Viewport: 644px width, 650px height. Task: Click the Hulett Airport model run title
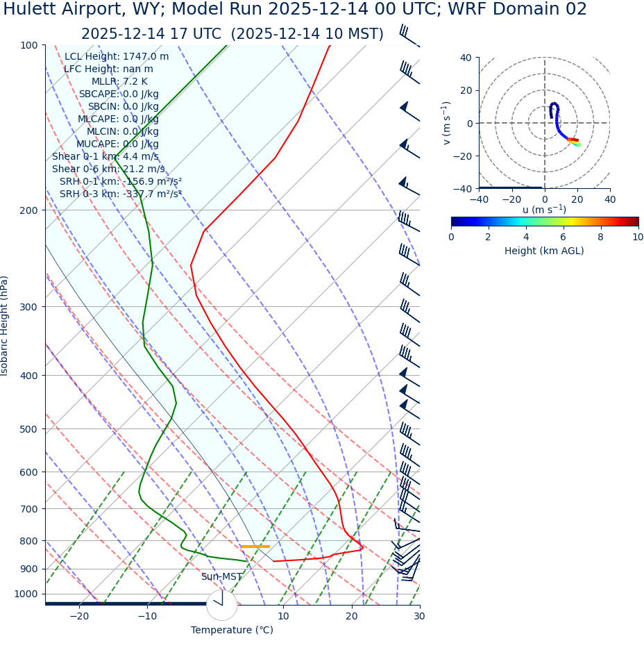295,10
